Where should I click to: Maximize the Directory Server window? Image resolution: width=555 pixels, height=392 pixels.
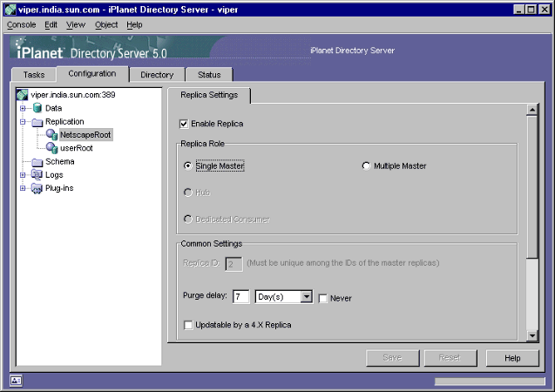click(531, 10)
